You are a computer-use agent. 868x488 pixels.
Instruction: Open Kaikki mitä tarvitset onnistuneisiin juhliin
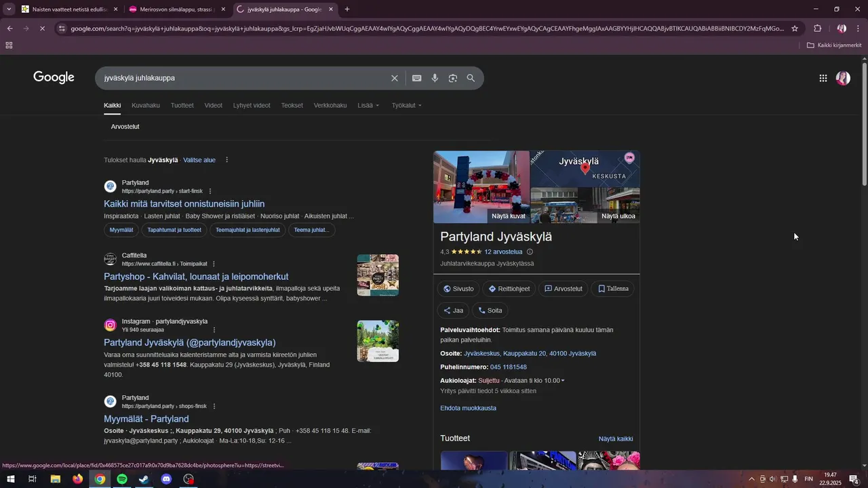click(x=184, y=203)
